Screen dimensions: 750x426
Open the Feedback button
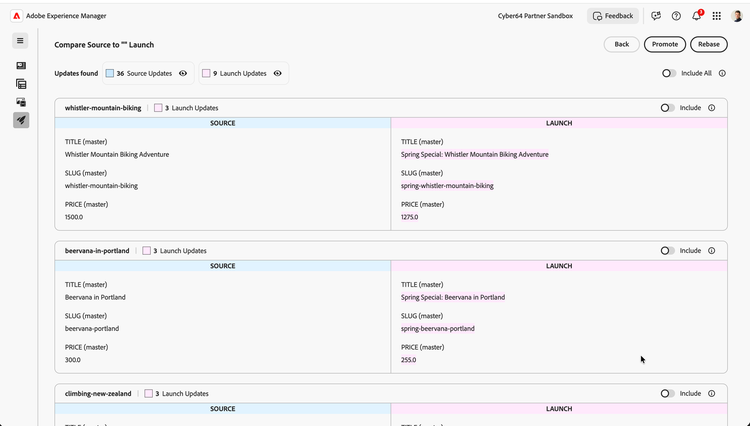612,16
